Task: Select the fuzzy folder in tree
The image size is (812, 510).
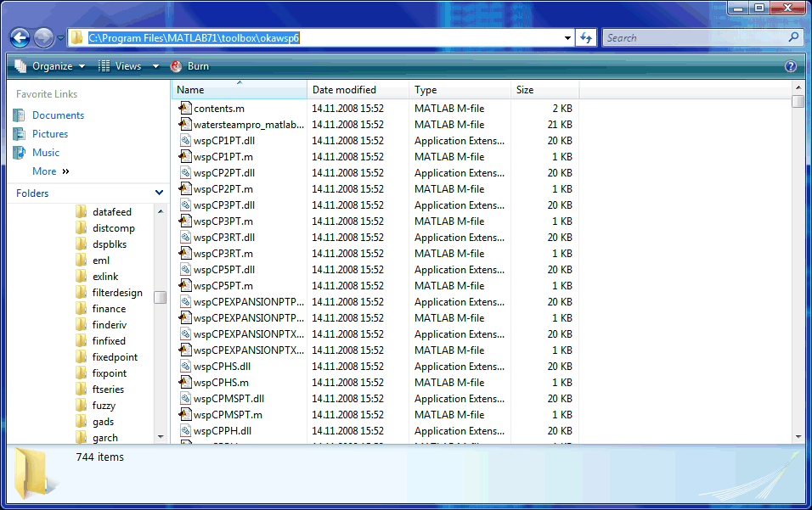Action: 104,406
